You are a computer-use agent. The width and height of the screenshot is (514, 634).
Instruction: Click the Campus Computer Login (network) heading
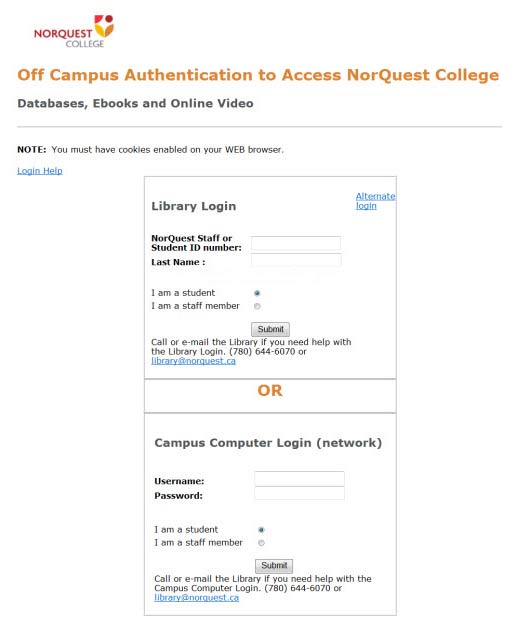[268, 443]
